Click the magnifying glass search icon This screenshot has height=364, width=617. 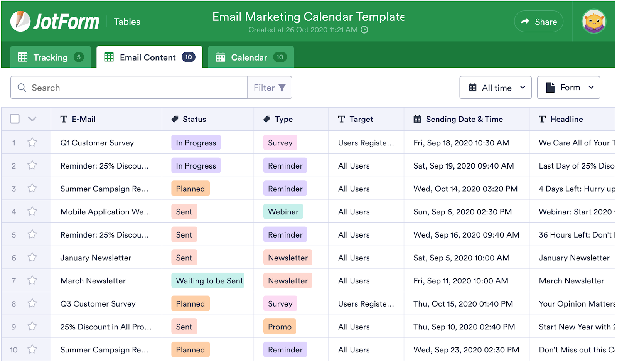[22, 88]
